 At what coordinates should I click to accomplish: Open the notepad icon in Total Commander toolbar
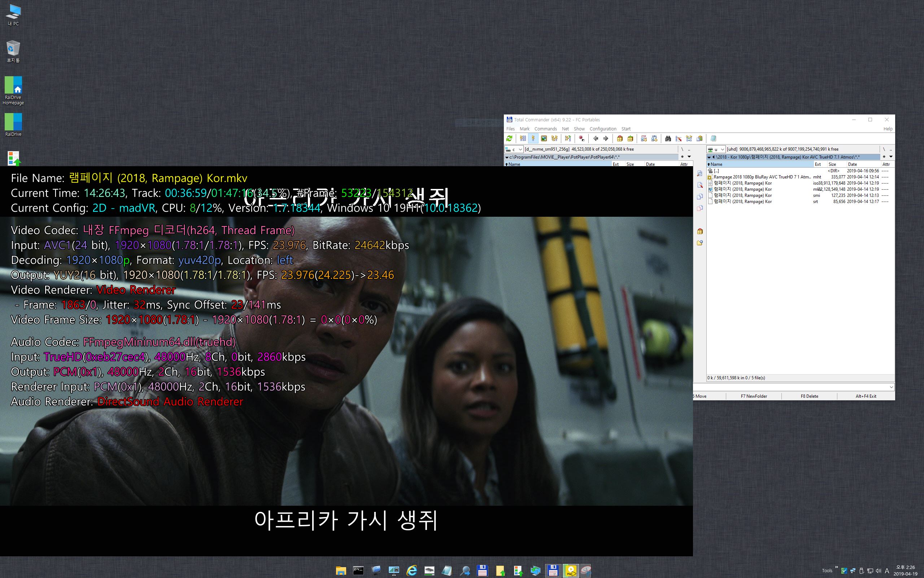coord(713,138)
